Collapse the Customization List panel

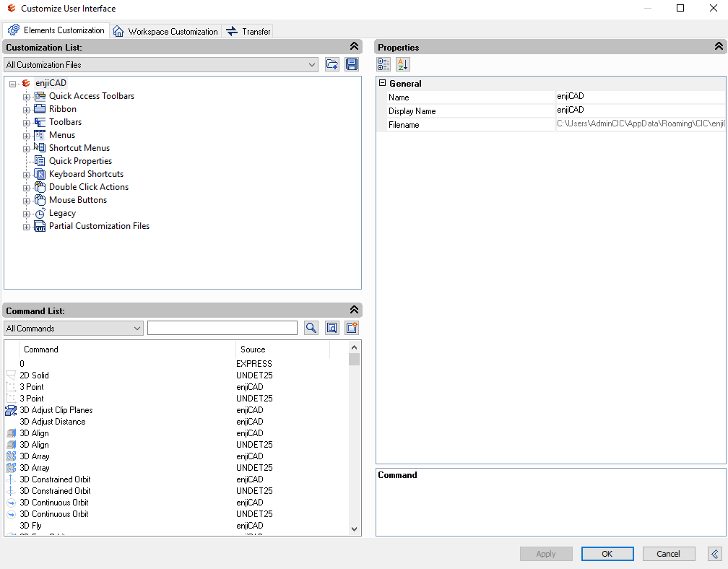[354, 46]
